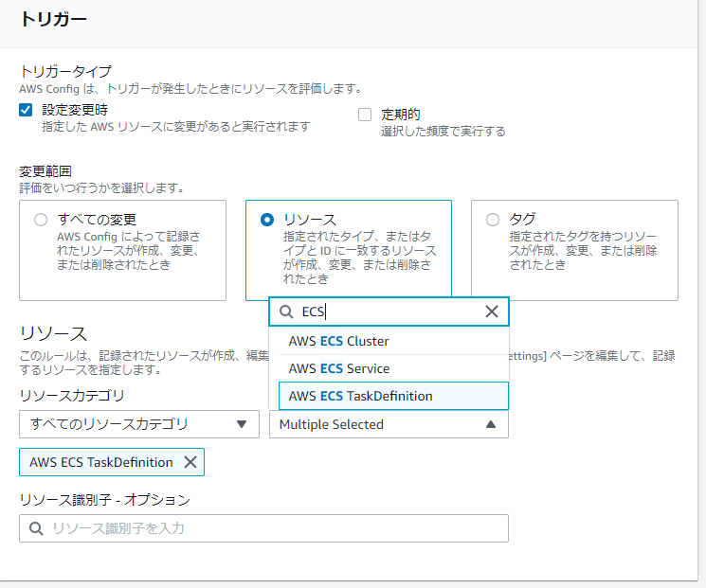Choose the タグ scope radio button

pos(493,220)
